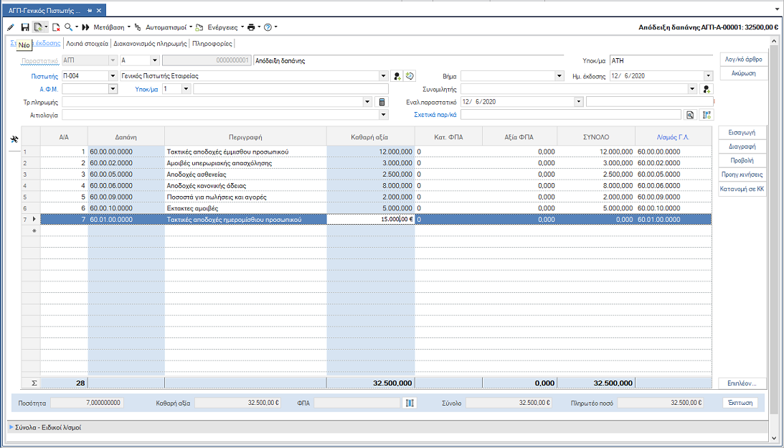Open the Πιστωτής code Π-004 dropdown
784x448 pixels.
point(112,76)
